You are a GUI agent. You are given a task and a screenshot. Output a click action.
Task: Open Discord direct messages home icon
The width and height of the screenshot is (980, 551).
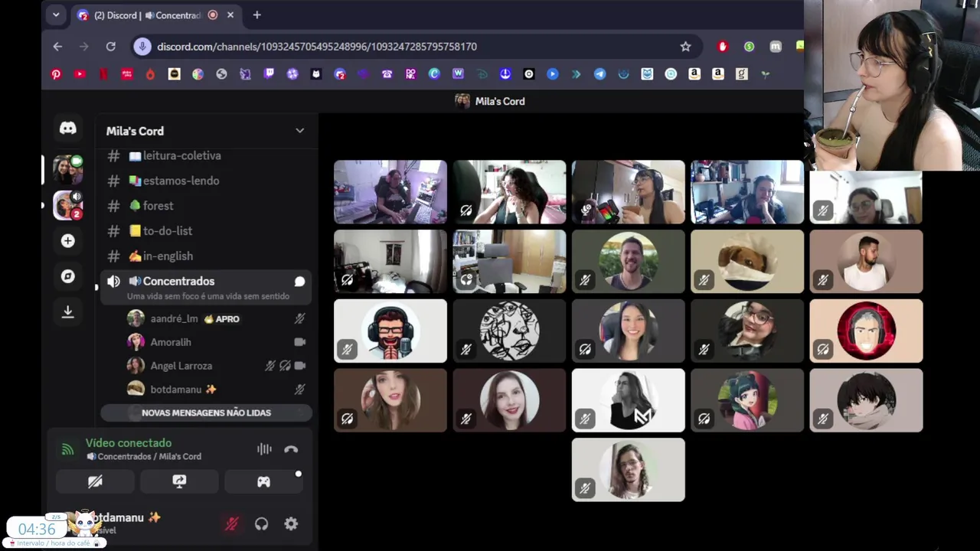68,129
